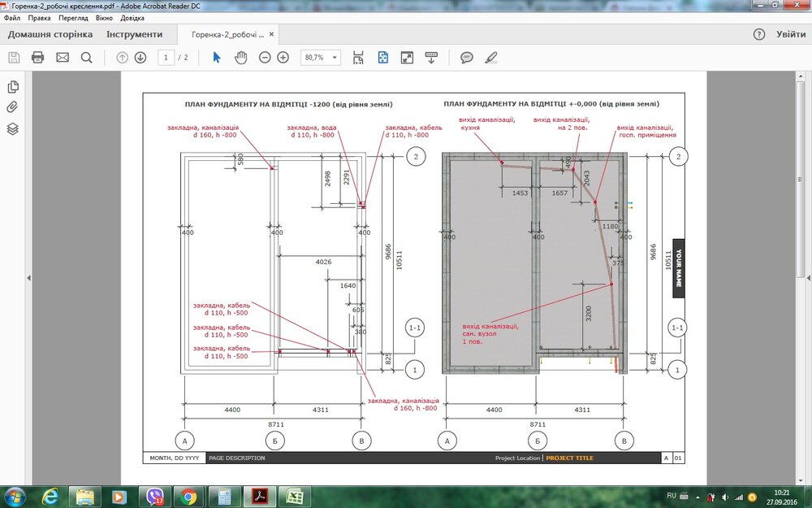Screen dimensions: 812x508
Task: Zoom in with the plus button
Action: (x=283, y=58)
